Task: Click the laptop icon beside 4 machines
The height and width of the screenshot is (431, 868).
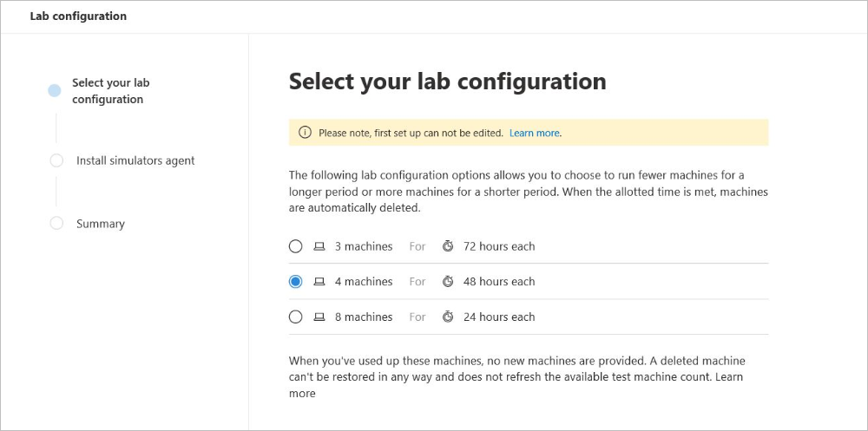Action: 319,282
